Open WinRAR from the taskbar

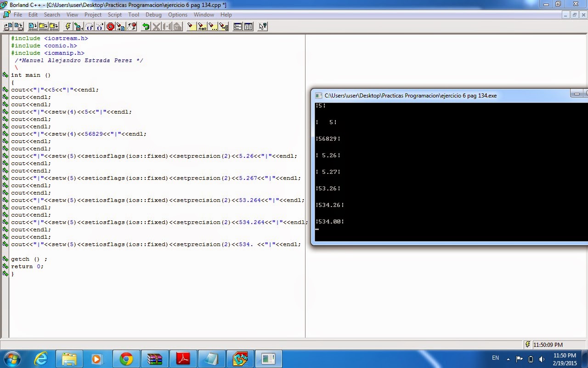coord(155,358)
